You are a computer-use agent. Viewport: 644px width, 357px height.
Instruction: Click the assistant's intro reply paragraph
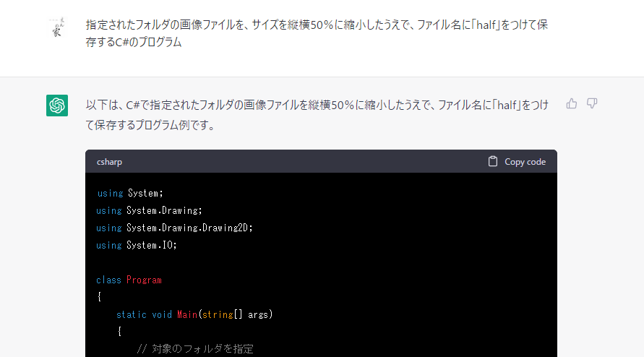tap(317, 115)
